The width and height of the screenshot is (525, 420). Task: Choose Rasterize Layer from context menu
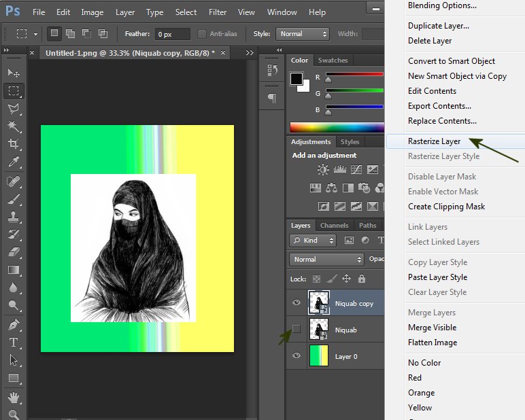tap(434, 141)
